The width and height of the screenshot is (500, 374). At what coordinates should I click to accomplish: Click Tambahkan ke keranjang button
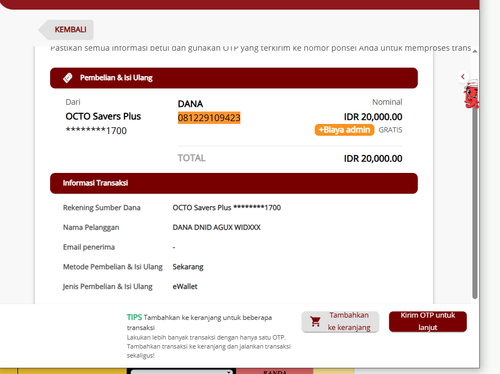tap(340, 321)
